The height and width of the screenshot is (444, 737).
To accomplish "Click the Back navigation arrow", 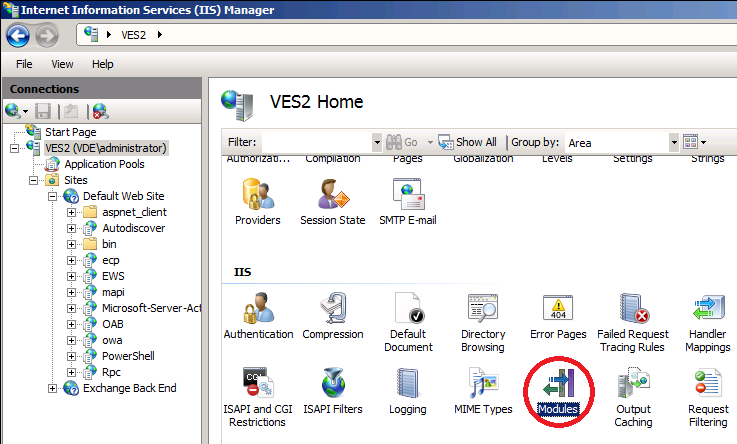I will pos(18,36).
